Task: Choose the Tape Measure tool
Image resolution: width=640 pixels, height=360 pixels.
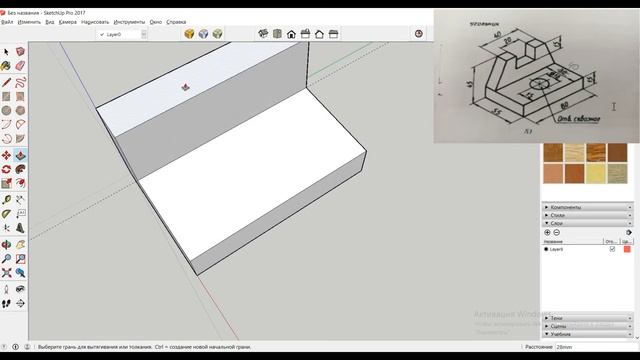Action: (x=6, y=200)
